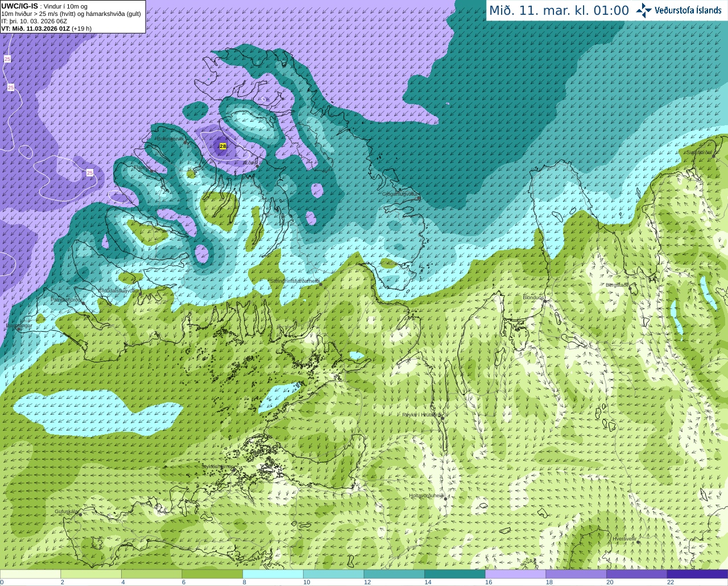Pick the 0–2 m/s legend swatch
This screenshot has width=728, height=586.
point(30,574)
